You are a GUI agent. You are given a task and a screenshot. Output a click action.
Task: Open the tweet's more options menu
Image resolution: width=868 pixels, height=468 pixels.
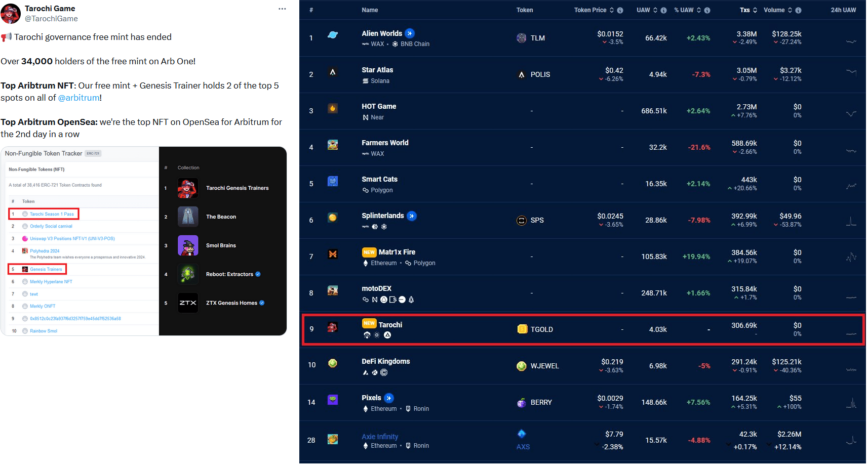(x=282, y=9)
